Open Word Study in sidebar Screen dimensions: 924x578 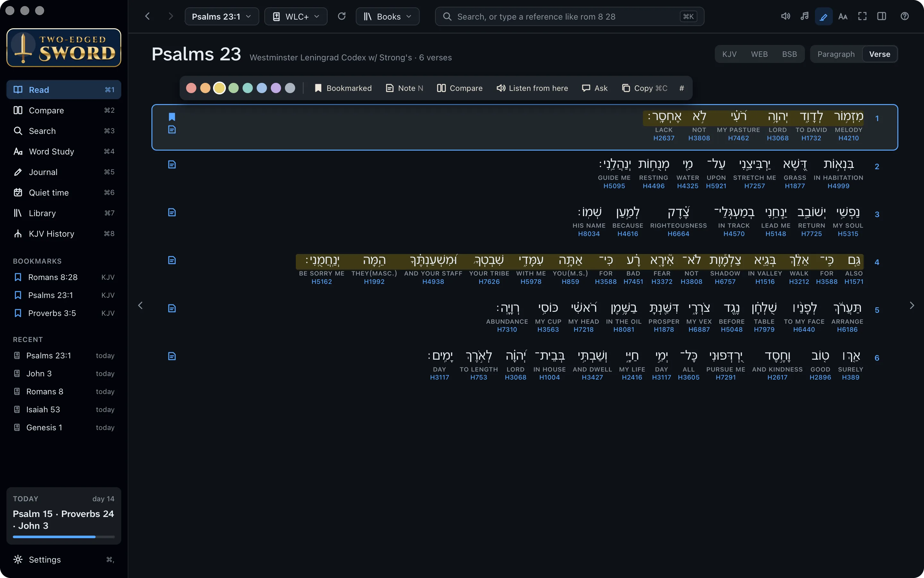click(64, 151)
